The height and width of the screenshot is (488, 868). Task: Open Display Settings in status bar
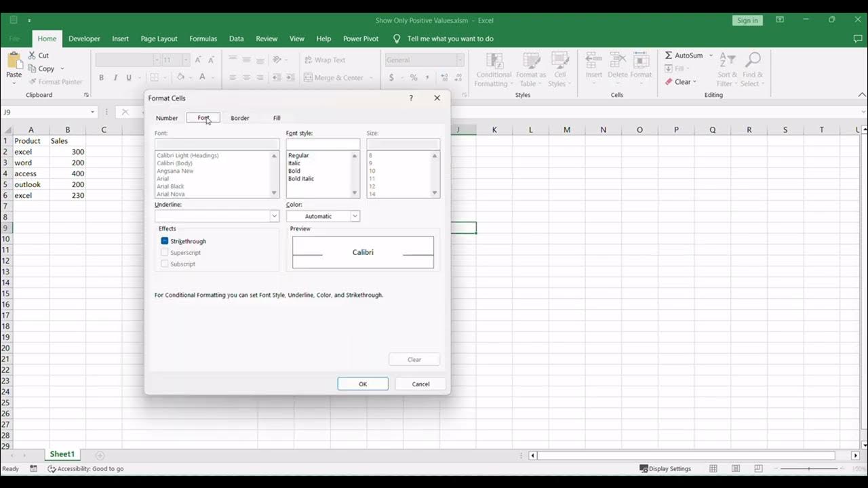point(665,468)
